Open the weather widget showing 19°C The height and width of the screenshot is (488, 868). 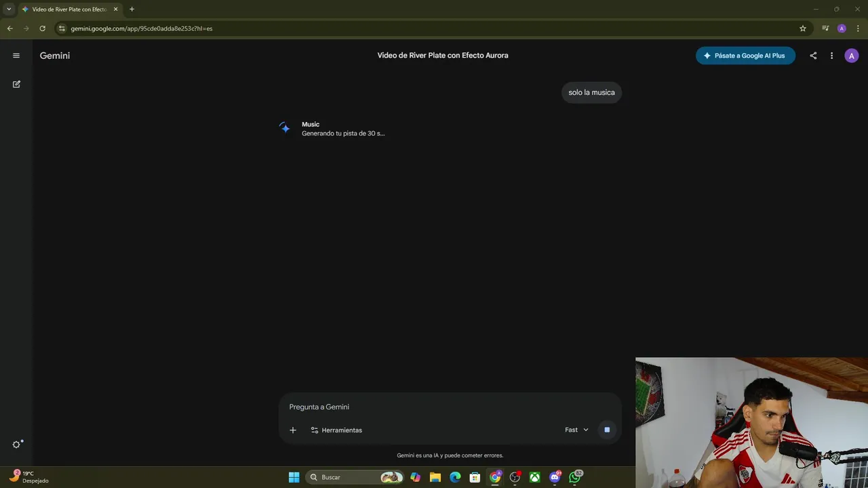[x=28, y=477]
